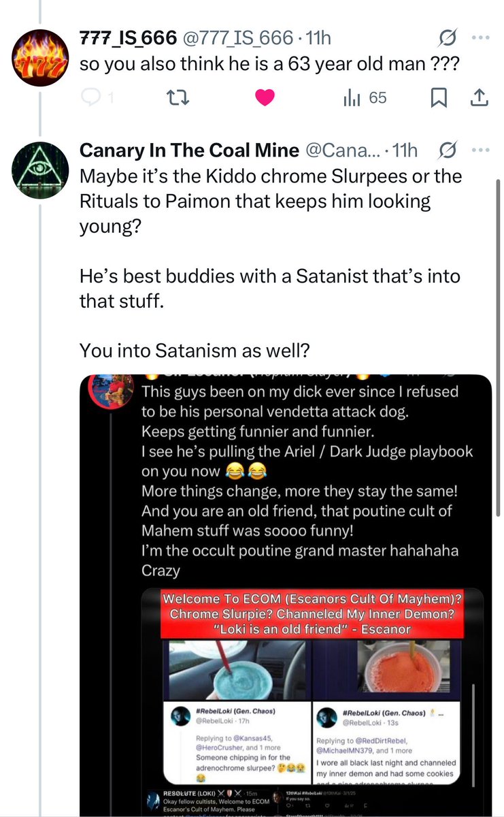Image resolution: width=504 pixels, height=817 pixels.
Task: Reply to the 777_IS_666 tweet
Action: click(x=90, y=99)
